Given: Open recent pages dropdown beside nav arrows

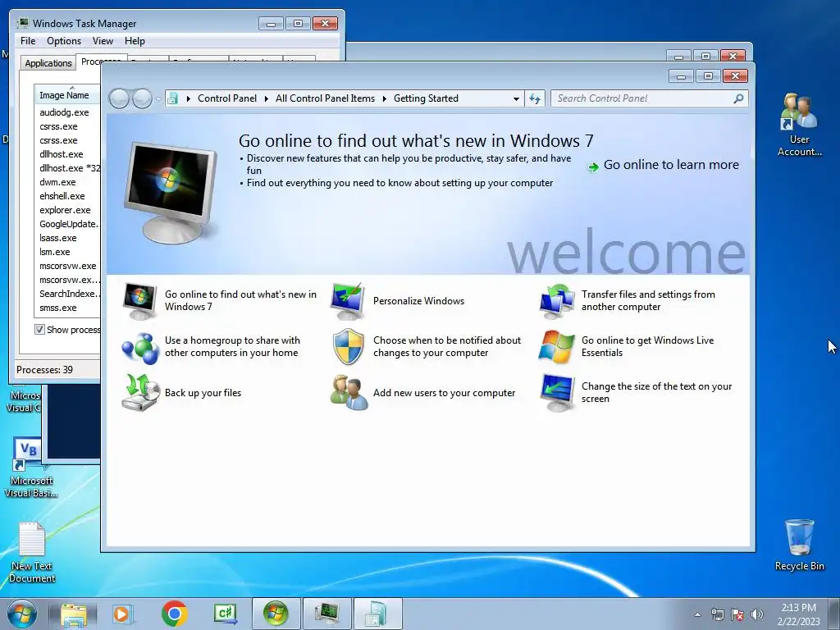Looking at the screenshot, I should [x=158, y=99].
